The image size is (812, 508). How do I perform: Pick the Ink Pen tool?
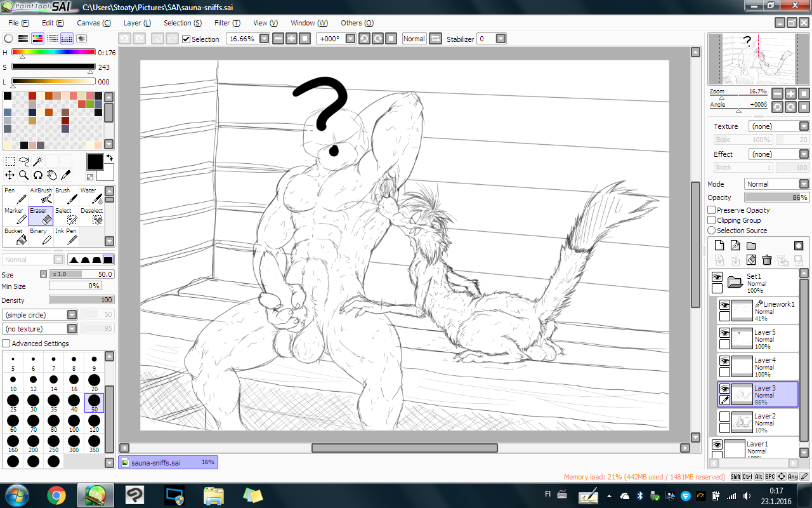tap(67, 236)
